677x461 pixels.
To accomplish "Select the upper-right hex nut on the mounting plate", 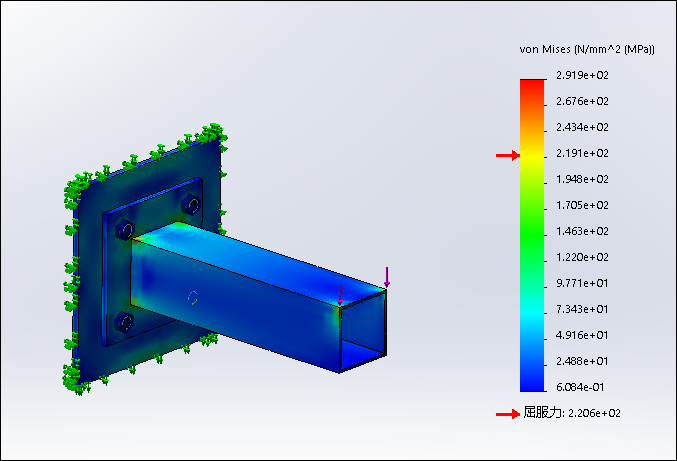I will (190, 205).
